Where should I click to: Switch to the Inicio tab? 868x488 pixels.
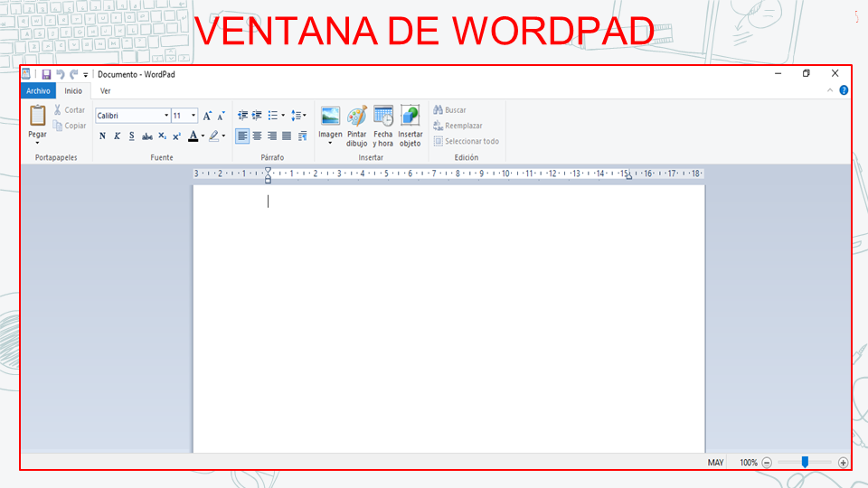(x=73, y=90)
